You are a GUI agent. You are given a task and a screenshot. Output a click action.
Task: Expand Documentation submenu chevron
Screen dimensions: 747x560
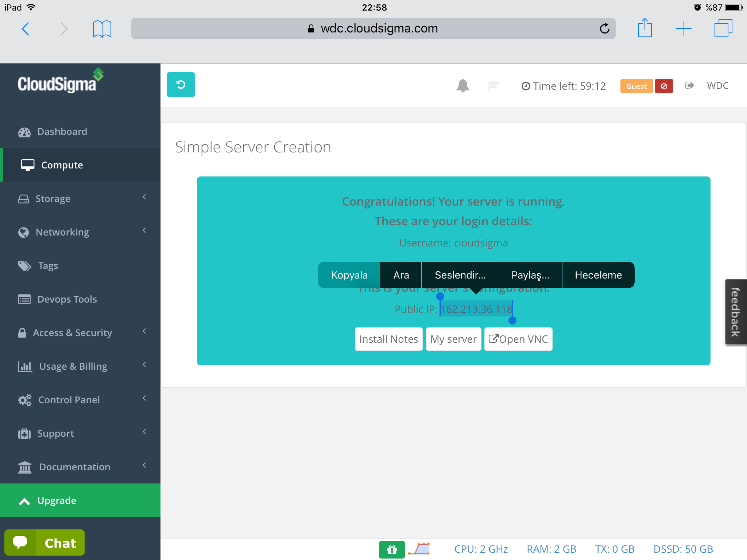point(144,465)
